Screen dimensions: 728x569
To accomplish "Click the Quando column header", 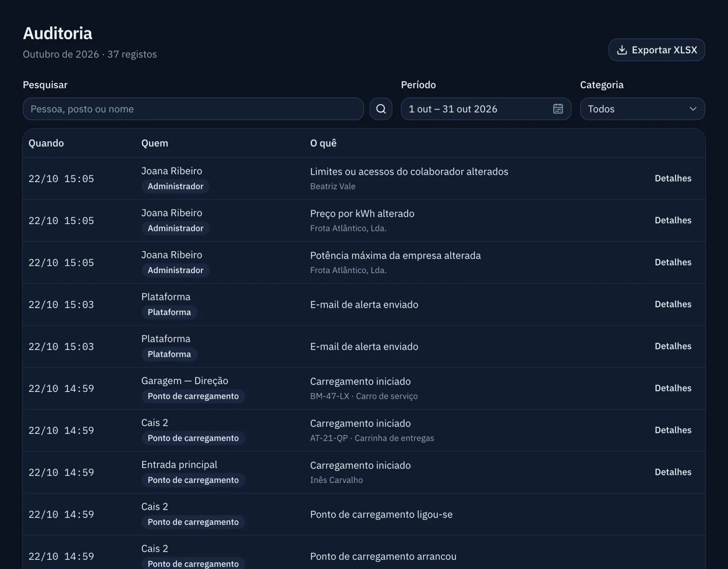I will (46, 143).
